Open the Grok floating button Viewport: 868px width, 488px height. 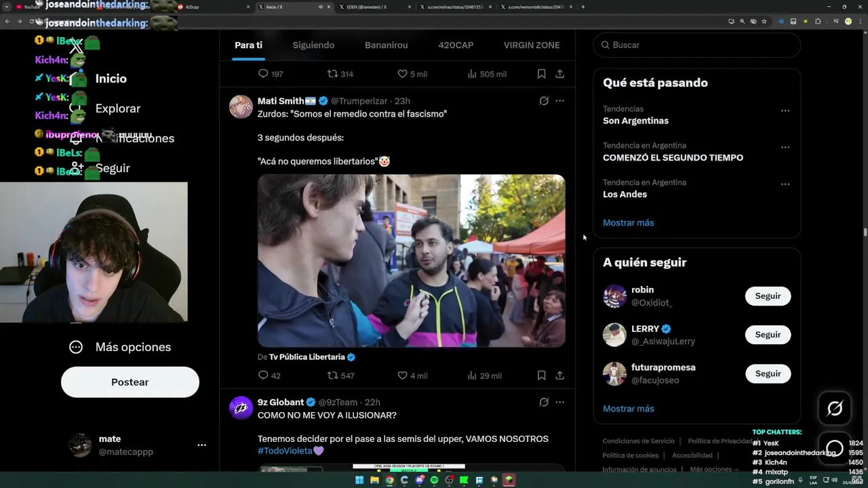(x=835, y=408)
